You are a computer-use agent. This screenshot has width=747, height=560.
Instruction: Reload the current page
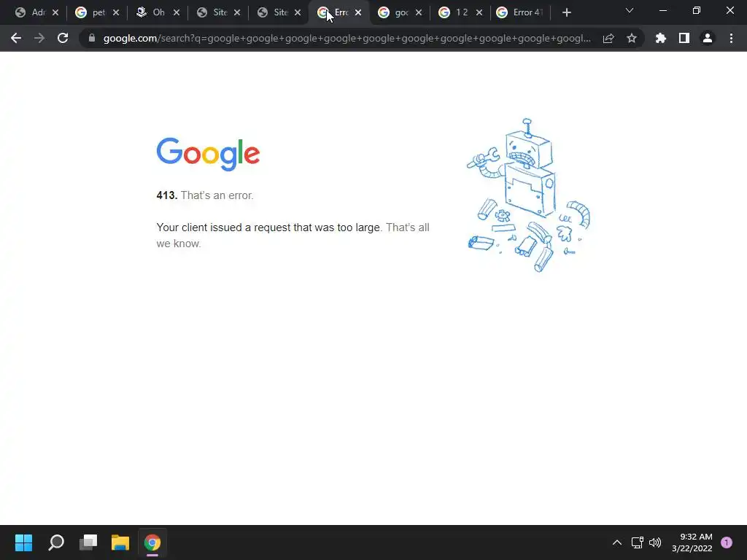coord(63,38)
